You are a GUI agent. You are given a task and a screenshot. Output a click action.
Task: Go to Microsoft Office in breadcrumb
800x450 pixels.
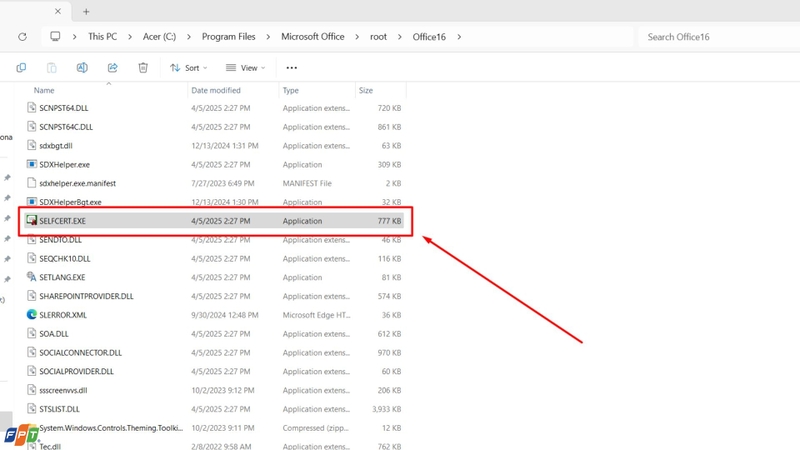[313, 37]
